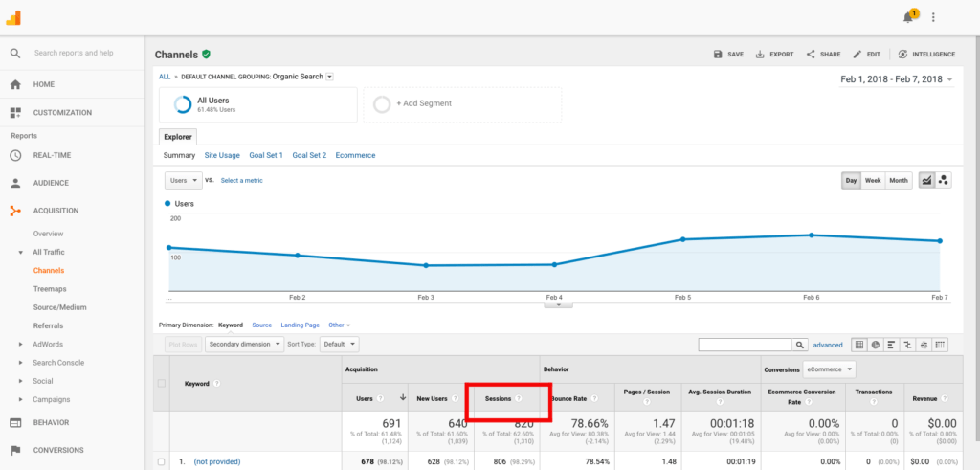
Task: Click the Behavior window icon
Action: pos(15,422)
